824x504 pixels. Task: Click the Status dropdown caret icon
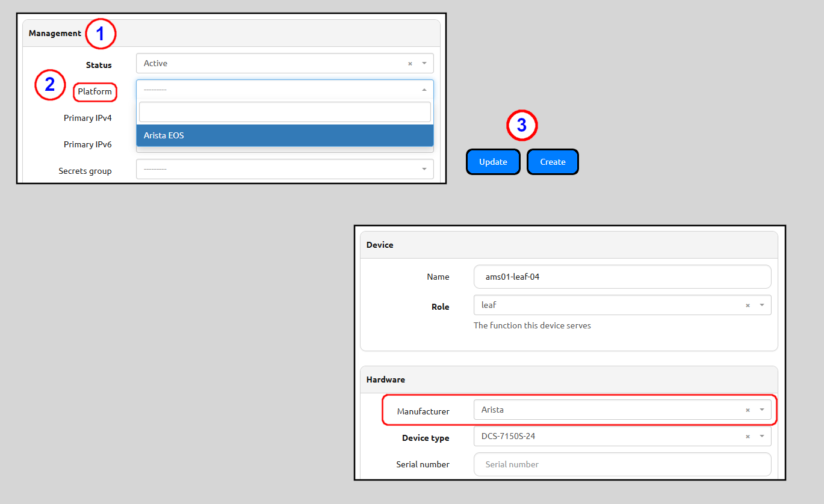tap(423, 63)
